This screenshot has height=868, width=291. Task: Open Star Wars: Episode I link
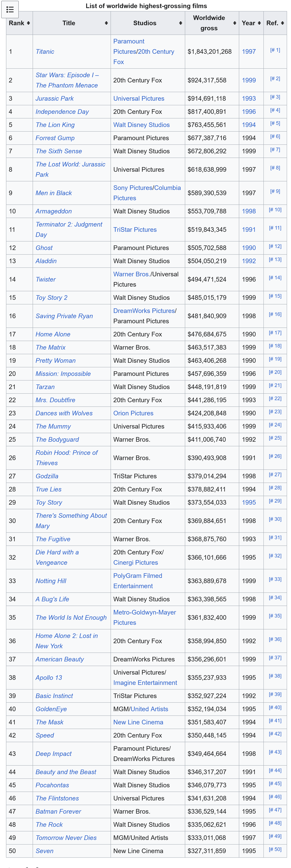pyautogui.click(x=67, y=80)
